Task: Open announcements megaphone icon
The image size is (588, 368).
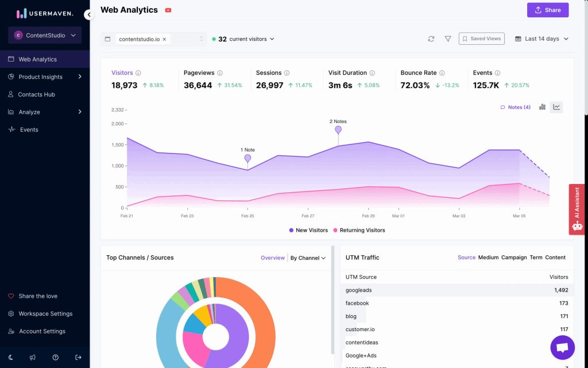Action: pyautogui.click(x=33, y=357)
